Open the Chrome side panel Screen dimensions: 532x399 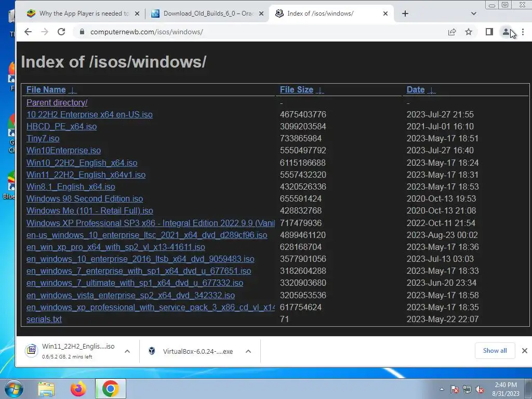(489, 32)
